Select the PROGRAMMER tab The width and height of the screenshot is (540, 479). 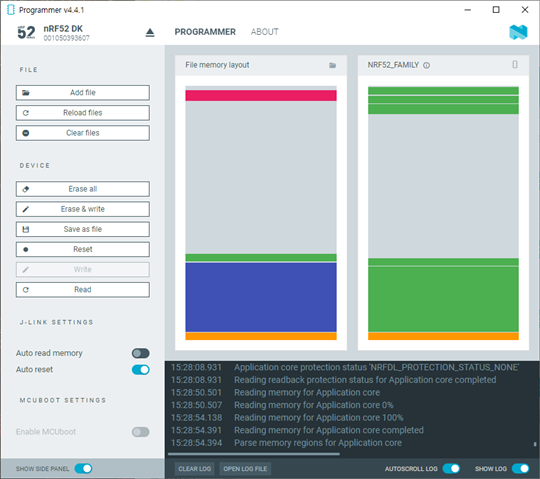pyautogui.click(x=205, y=32)
